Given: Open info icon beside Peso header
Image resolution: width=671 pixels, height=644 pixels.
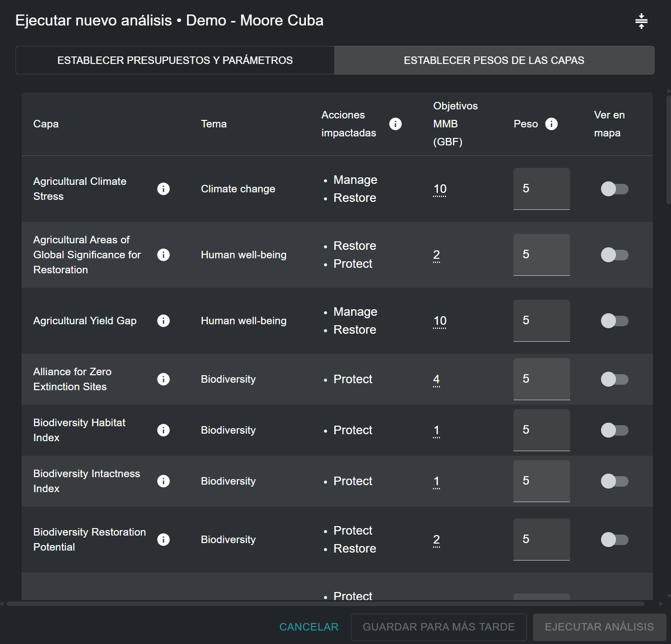Looking at the screenshot, I should coord(551,124).
